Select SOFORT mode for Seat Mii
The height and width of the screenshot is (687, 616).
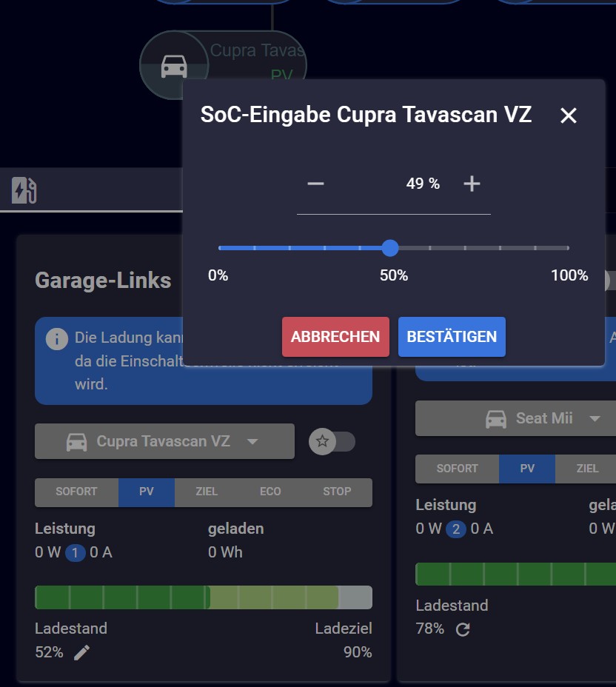(457, 469)
